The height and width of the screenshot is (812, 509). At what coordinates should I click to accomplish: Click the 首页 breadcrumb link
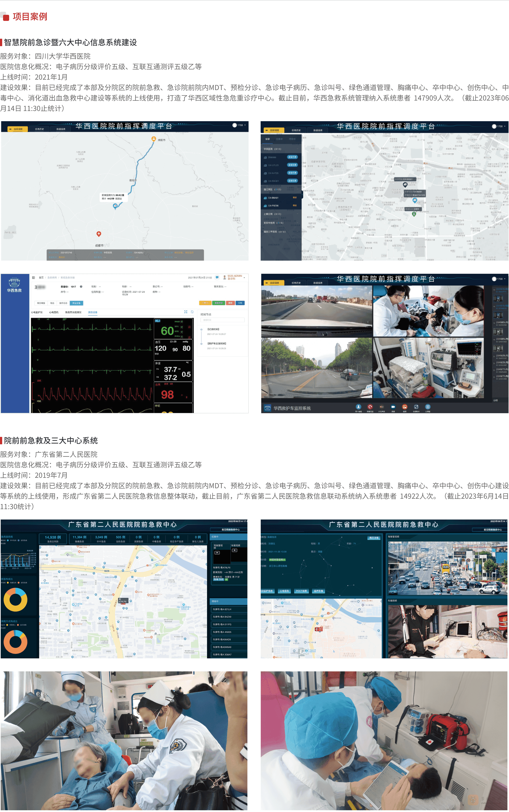pos(41,277)
